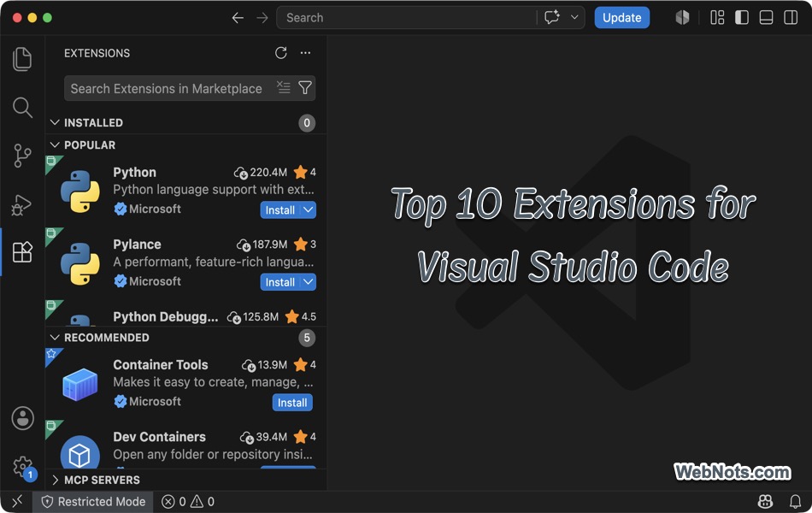Click the Container Tools title
812x513 pixels.
(x=161, y=365)
